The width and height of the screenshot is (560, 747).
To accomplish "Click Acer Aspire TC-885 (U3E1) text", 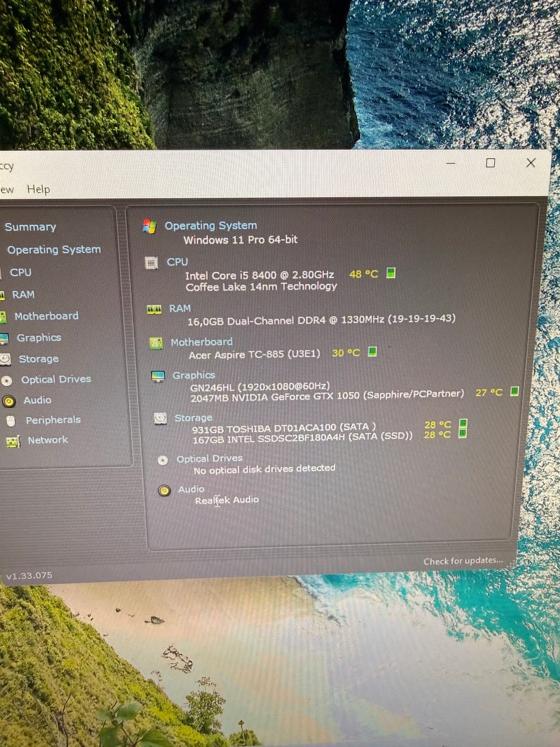I will [x=254, y=354].
